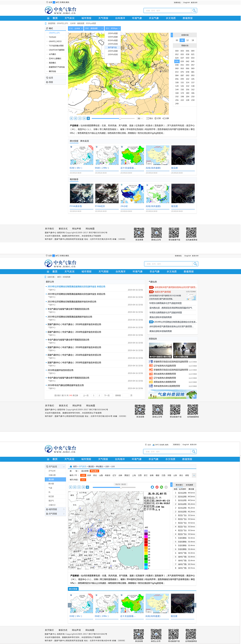Choose 海平面气压 from the open level menu
The height and width of the screenshot is (644, 241).
[112, 48]
